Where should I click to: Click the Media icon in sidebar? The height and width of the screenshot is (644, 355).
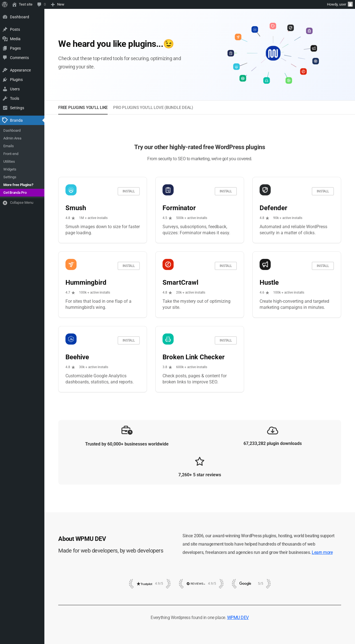(x=5, y=39)
